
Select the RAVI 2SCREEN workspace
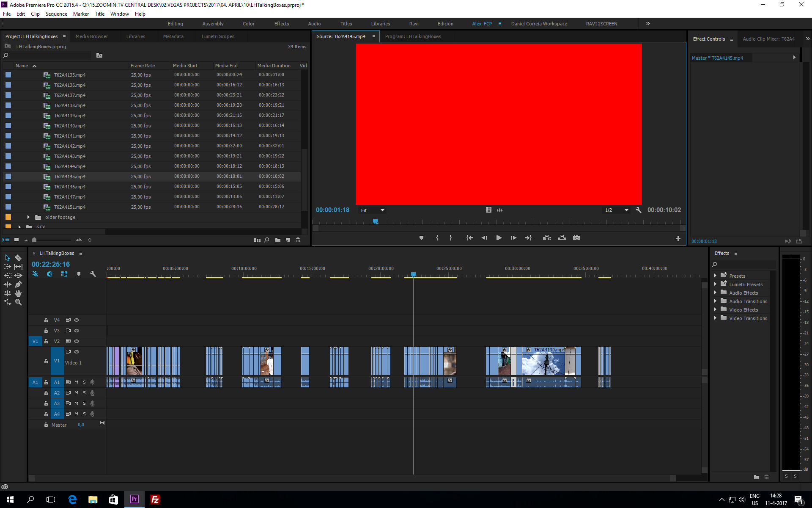point(601,24)
